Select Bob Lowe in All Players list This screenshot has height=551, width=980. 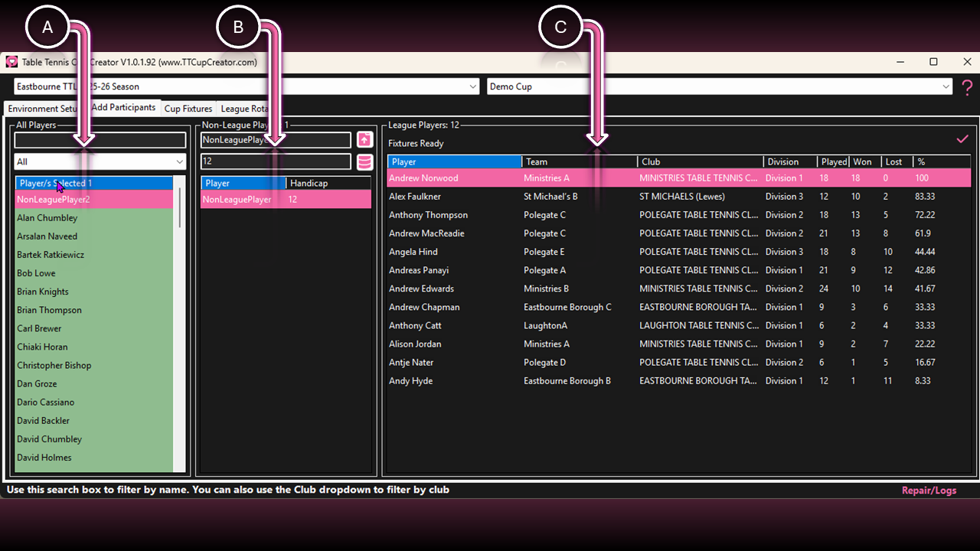pyautogui.click(x=94, y=273)
